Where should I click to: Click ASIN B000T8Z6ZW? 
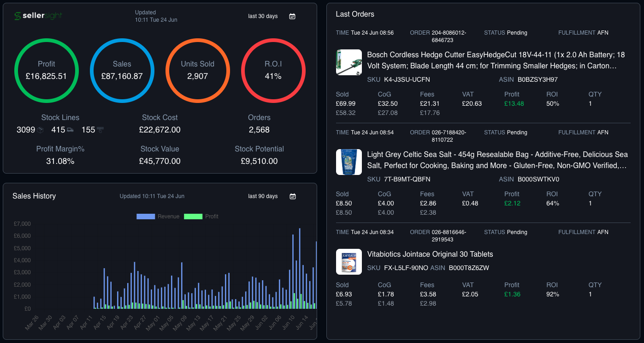(469, 268)
